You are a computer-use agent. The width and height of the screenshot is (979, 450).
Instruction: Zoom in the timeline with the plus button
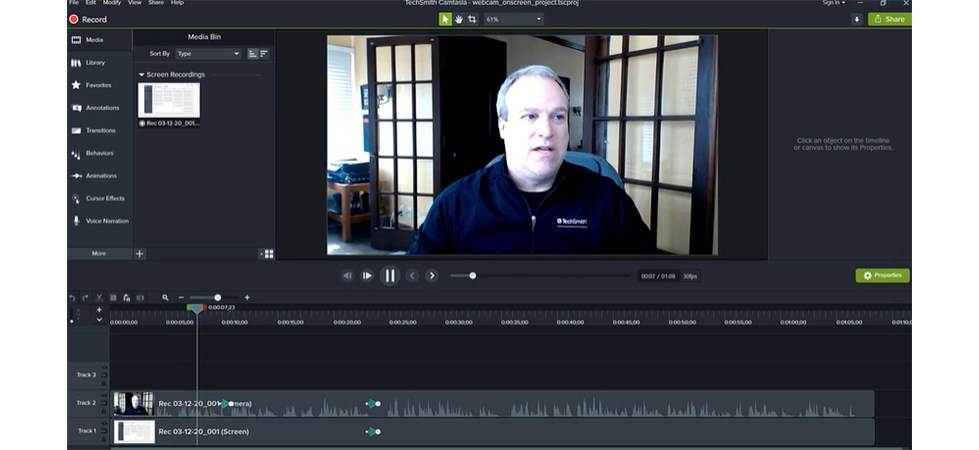(247, 298)
